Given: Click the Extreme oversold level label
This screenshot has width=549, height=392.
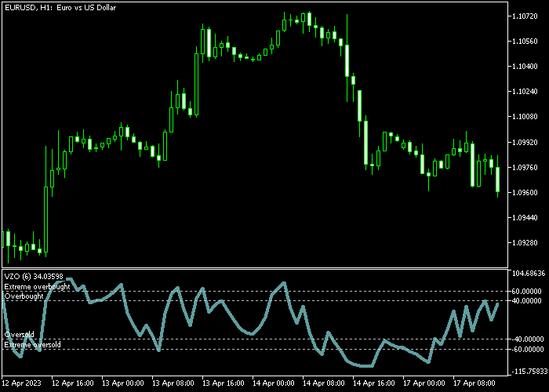Looking at the screenshot, I should click(x=33, y=345).
